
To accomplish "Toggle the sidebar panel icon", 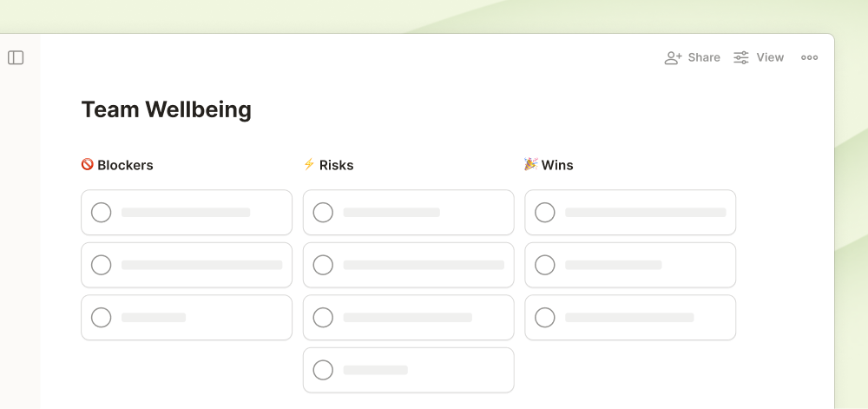I will point(16,57).
